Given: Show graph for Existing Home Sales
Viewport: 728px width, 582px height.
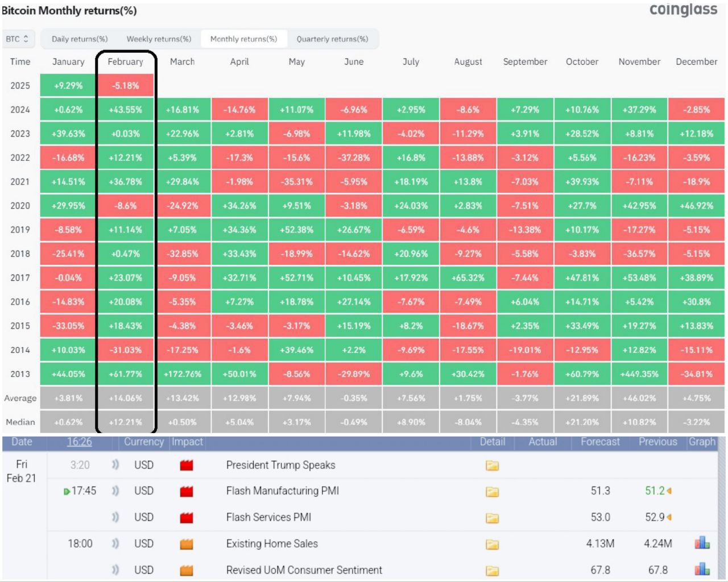Looking at the screenshot, I should coord(702,543).
